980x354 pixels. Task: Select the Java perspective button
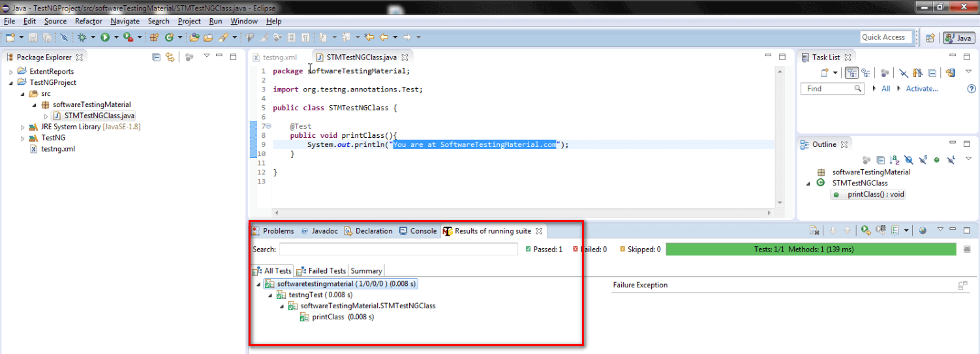(x=958, y=38)
